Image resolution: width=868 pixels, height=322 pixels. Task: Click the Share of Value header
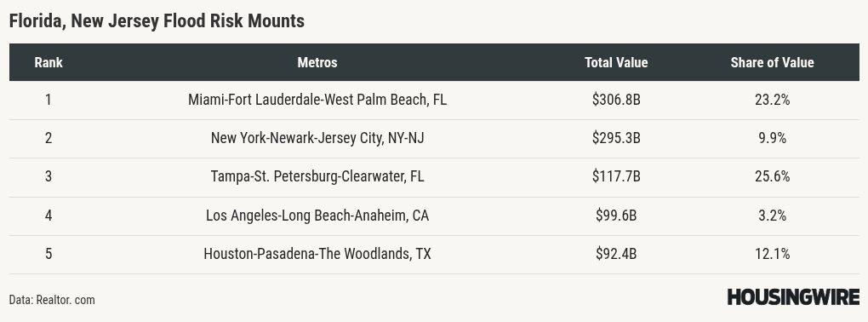772,62
